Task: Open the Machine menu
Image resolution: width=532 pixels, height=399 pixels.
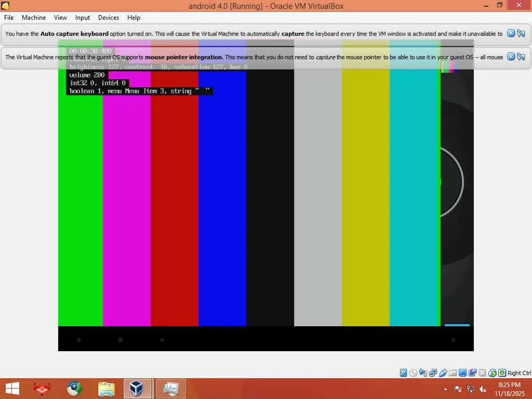Action: (34, 18)
